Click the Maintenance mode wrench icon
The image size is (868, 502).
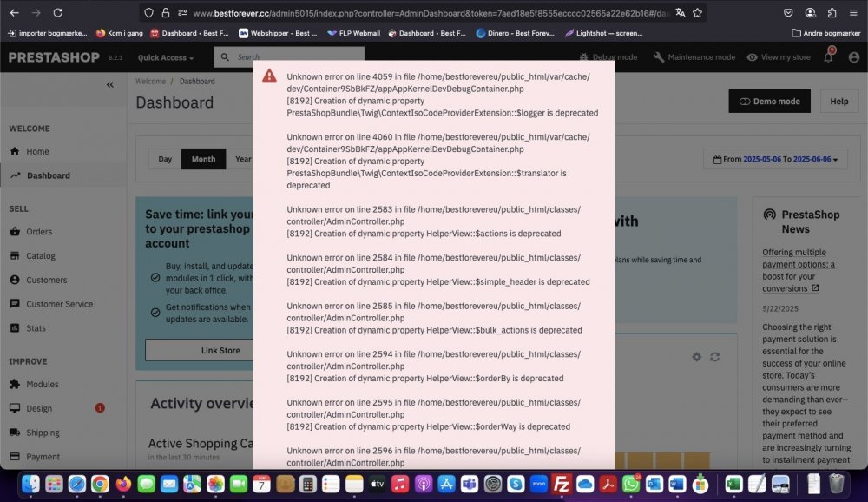[658, 57]
